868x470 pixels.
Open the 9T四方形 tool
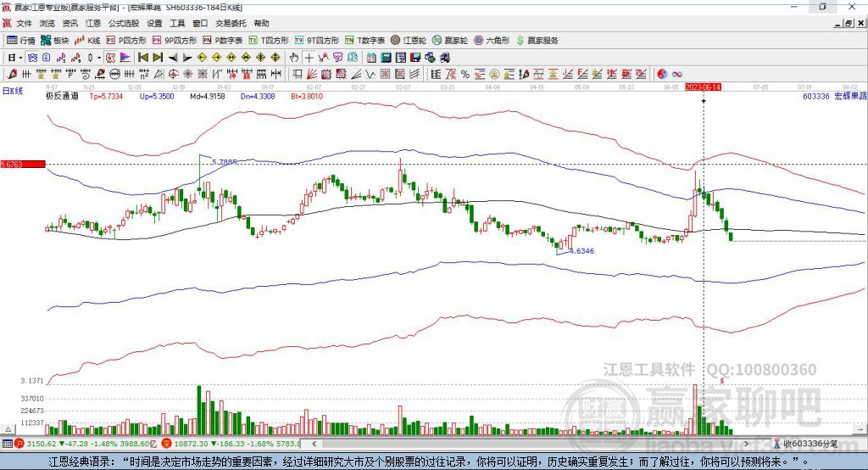[x=316, y=41]
